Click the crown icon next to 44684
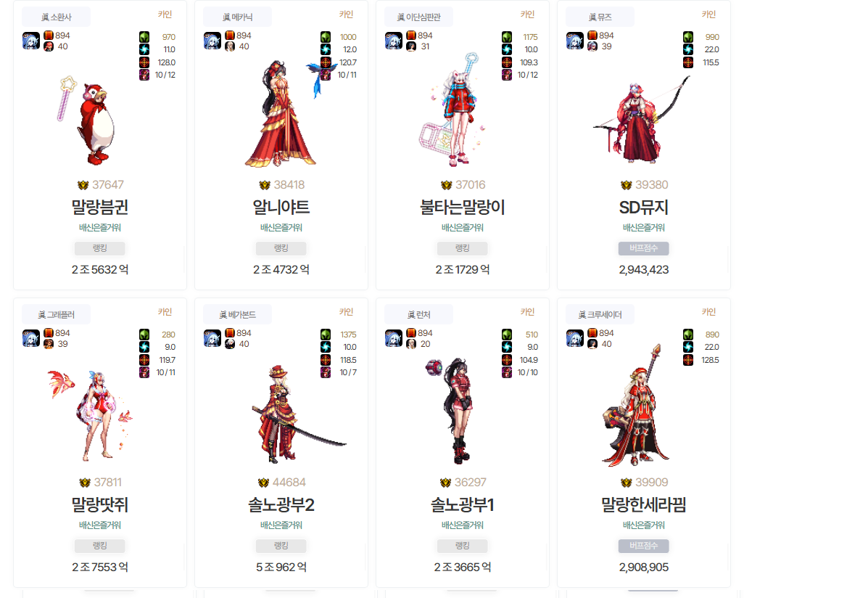This screenshot has height=598, width=868. click(263, 483)
